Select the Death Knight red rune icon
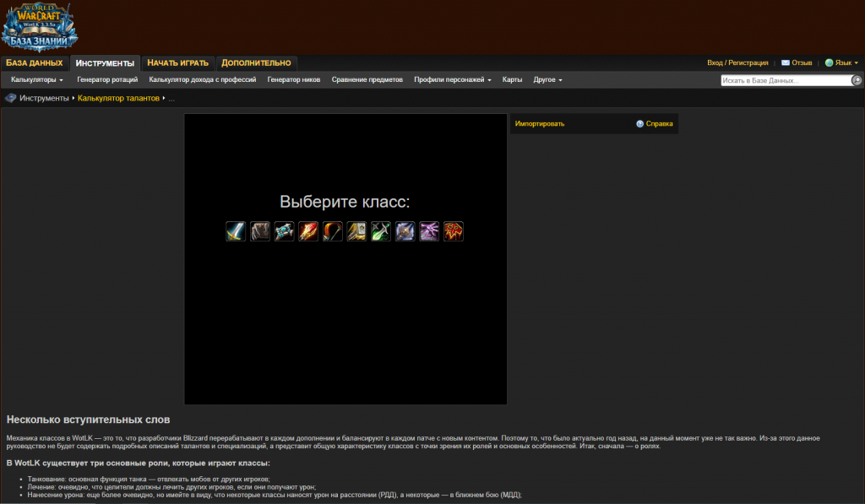Image resolution: width=865 pixels, height=504 pixels. coord(454,231)
